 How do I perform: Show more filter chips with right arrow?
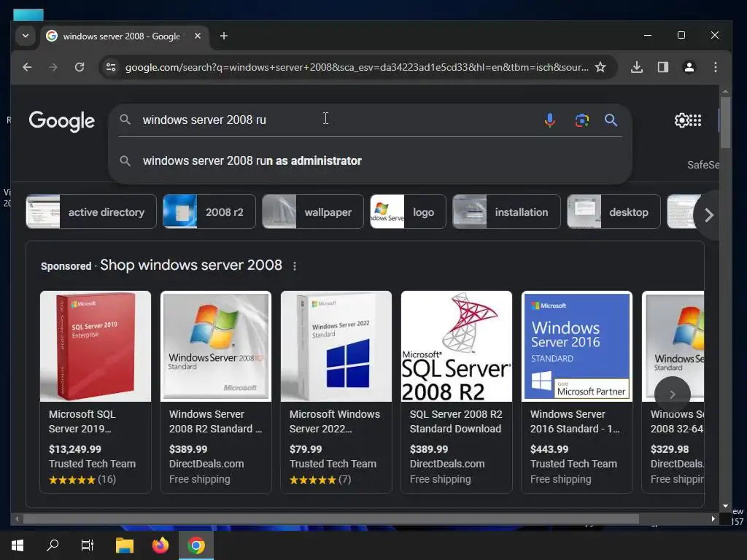click(708, 215)
